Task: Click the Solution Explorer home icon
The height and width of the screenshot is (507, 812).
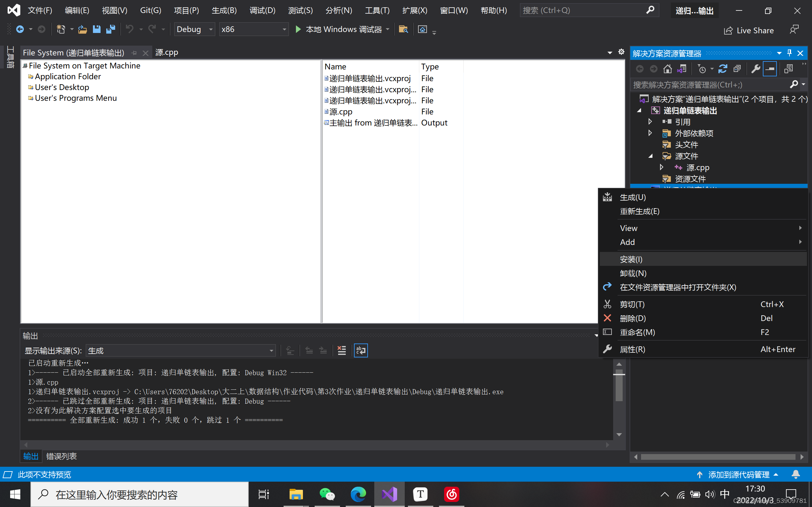Action: tap(667, 69)
